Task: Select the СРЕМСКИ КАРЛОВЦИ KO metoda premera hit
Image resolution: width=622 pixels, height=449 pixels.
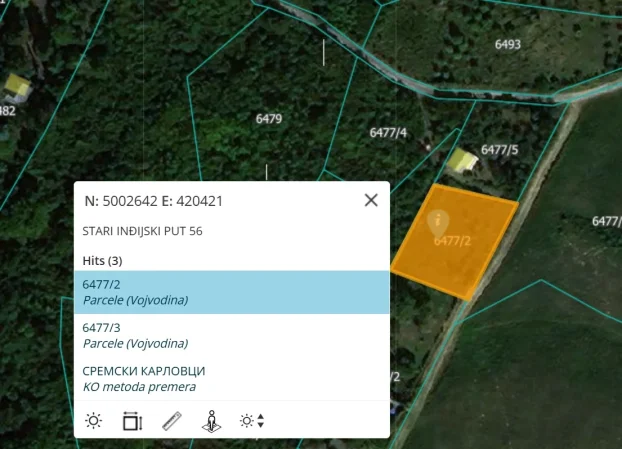Action: coord(232,378)
